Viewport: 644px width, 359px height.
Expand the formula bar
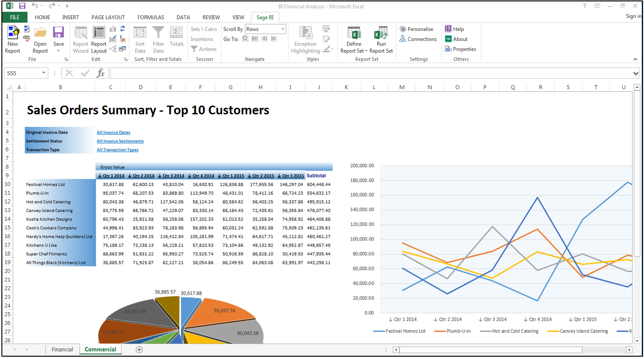[636, 73]
